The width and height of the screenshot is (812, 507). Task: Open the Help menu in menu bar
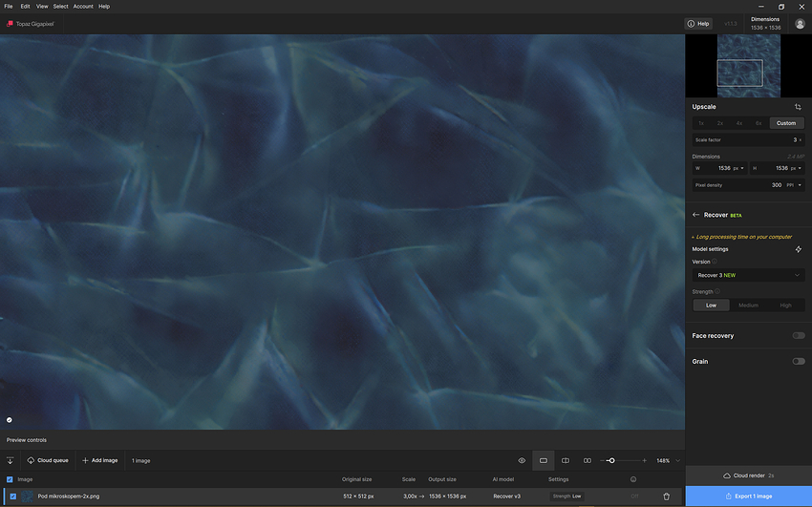click(104, 7)
